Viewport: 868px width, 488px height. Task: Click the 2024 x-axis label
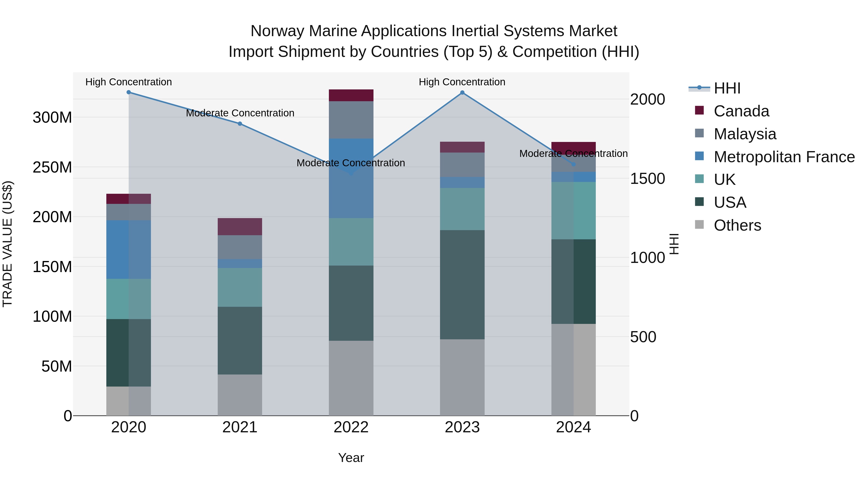pos(574,427)
